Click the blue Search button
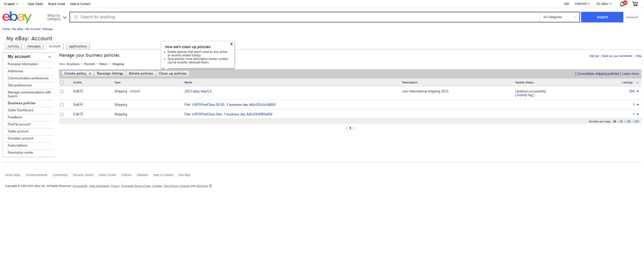The height and width of the screenshot is (272, 644). (602, 17)
